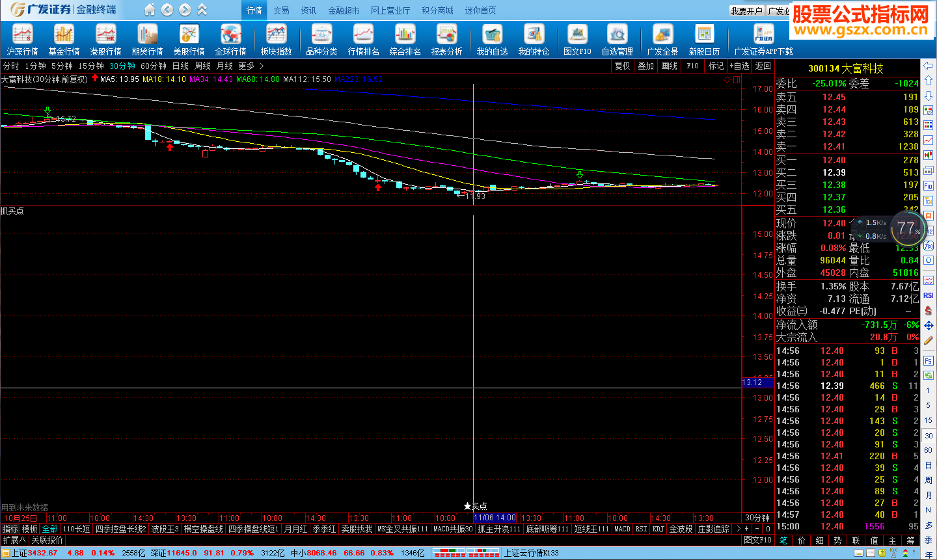
Task: Click the red diamond icon on chart header
Action: click(x=727, y=79)
